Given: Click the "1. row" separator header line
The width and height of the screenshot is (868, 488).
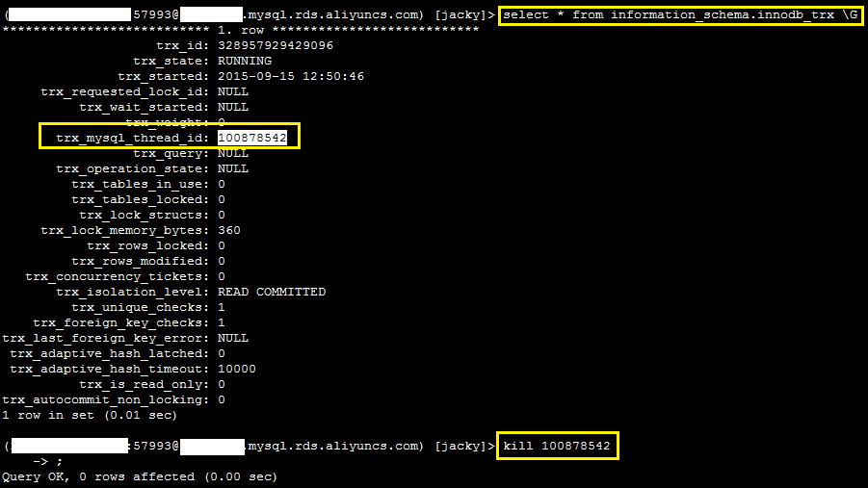Looking at the screenshot, I should point(241,30).
